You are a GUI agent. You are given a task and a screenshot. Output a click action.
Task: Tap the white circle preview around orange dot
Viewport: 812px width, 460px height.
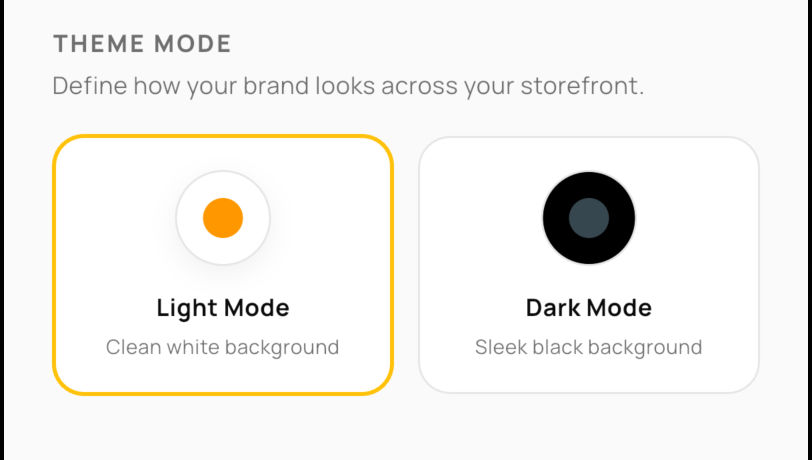223,218
